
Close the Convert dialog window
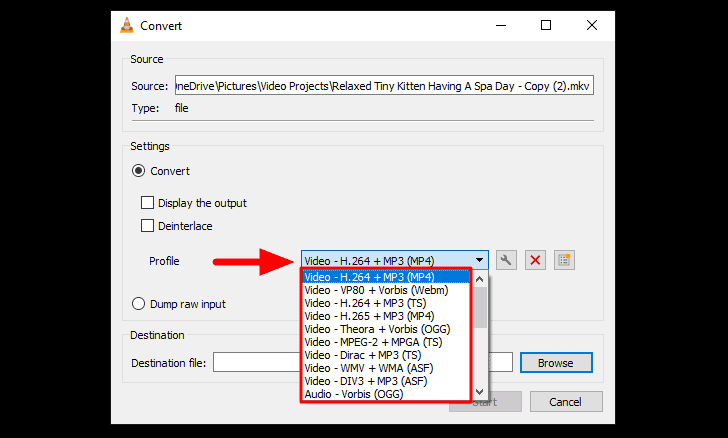click(592, 25)
